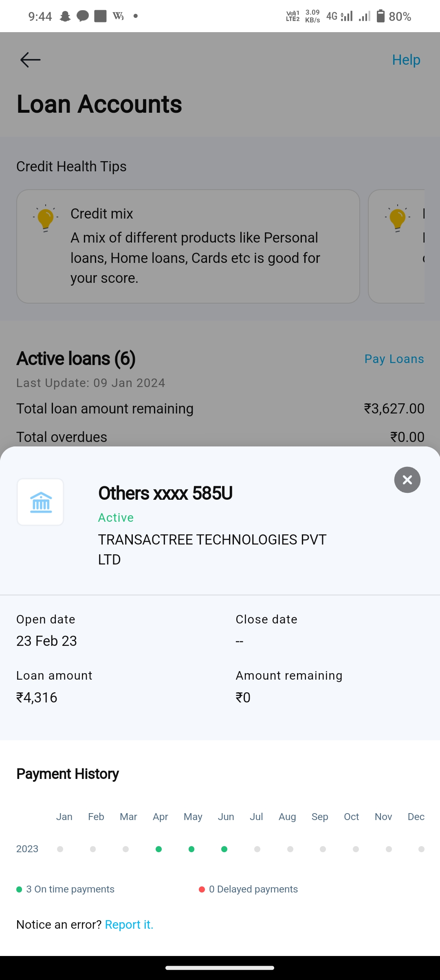
Task: Tap June 2023 on-time payment dot
Action: [x=224, y=849]
